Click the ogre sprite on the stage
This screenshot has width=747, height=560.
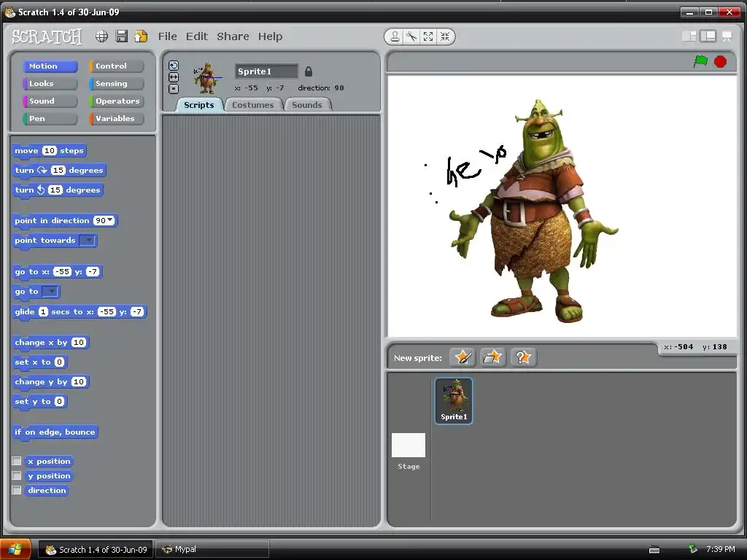click(x=533, y=211)
